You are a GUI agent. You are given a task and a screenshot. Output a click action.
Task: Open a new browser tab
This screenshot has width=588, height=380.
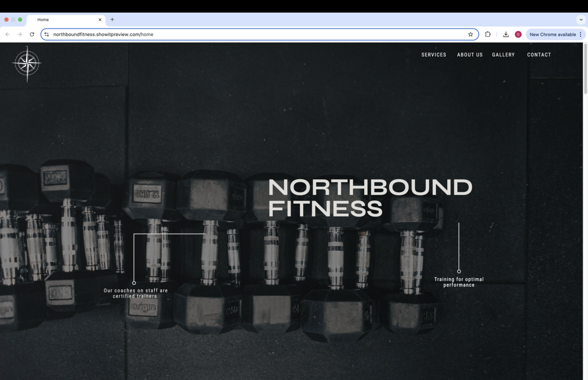point(112,20)
